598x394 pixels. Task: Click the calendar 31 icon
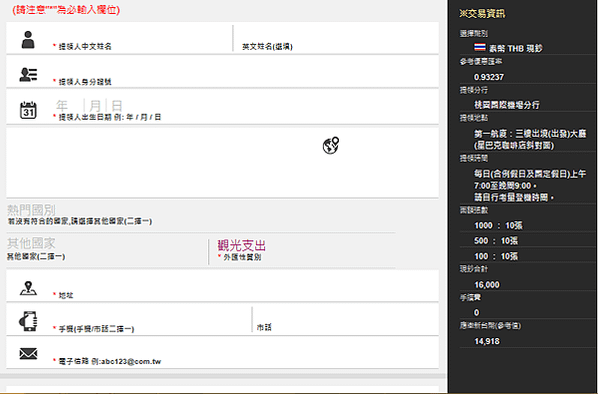pos(28,110)
